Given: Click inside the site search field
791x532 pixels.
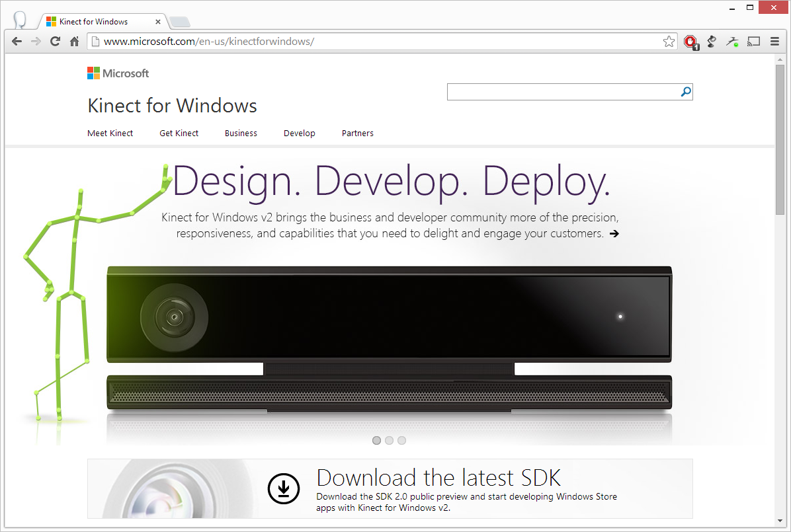Looking at the screenshot, I should [x=562, y=92].
